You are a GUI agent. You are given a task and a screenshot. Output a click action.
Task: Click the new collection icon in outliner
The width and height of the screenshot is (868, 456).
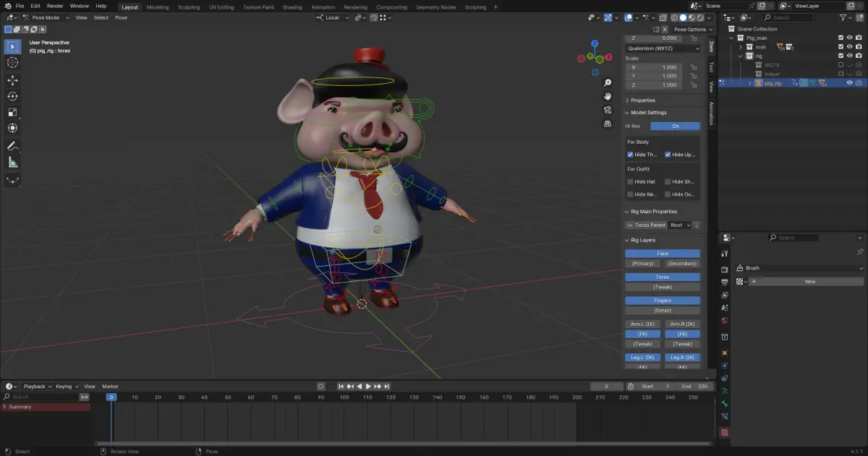[x=859, y=17]
